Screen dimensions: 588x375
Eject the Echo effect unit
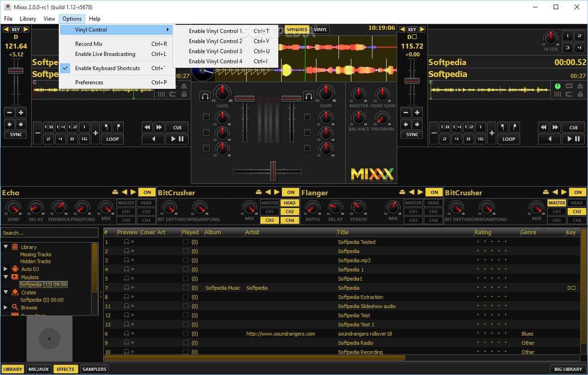(115, 192)
